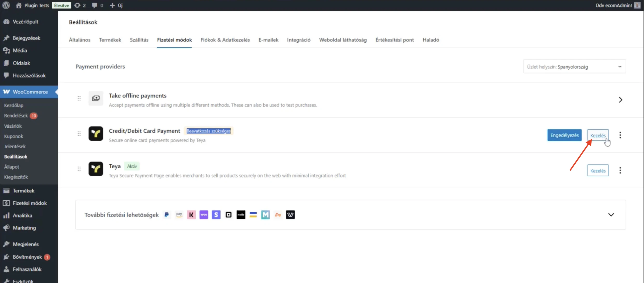
Task: Click the comments bubble icon in admin bar
Action: (95, 5)
